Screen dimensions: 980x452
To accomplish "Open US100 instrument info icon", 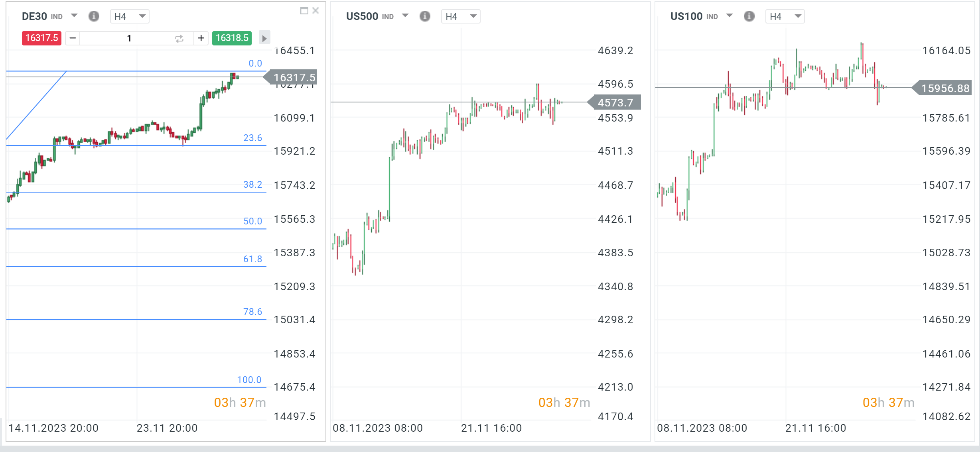I will point(749,16).
